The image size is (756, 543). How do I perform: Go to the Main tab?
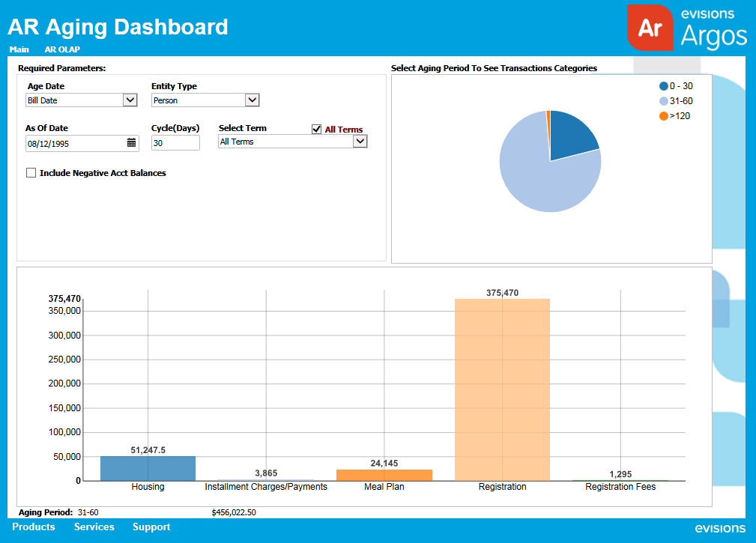pyautogui.click(x=19, y=49)
